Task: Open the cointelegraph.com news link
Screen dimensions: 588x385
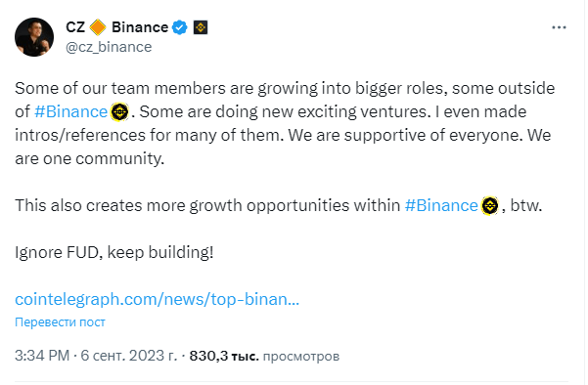Action: [158, 299]
